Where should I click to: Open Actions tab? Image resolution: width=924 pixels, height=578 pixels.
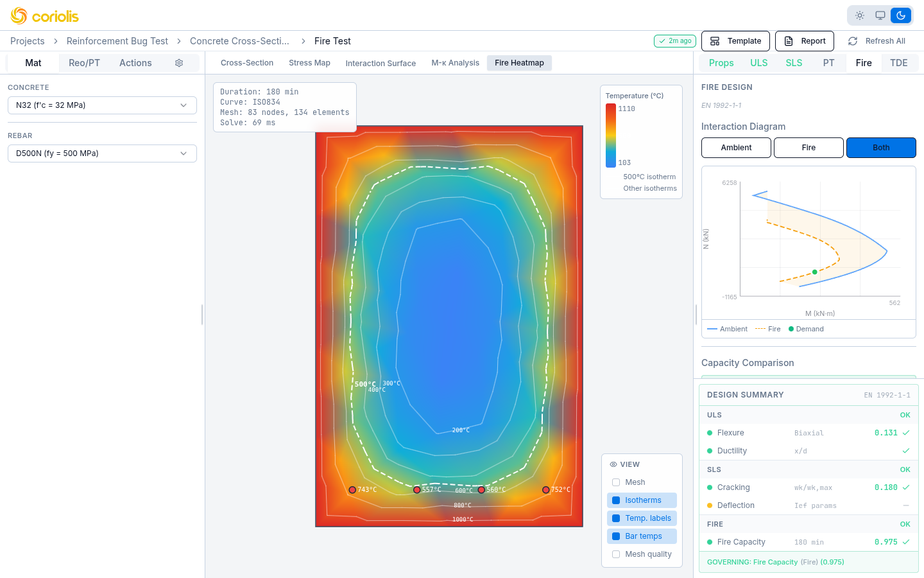point(135,63)
